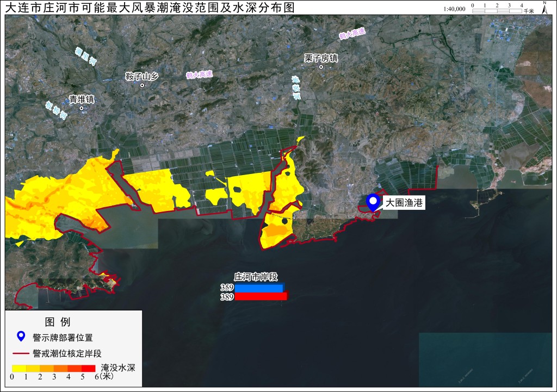Click the map title 大连市庄河市可能最大风暴潮淹没范围及水深分布图
This screenshot has width=557, height=392.
(150, 8)
